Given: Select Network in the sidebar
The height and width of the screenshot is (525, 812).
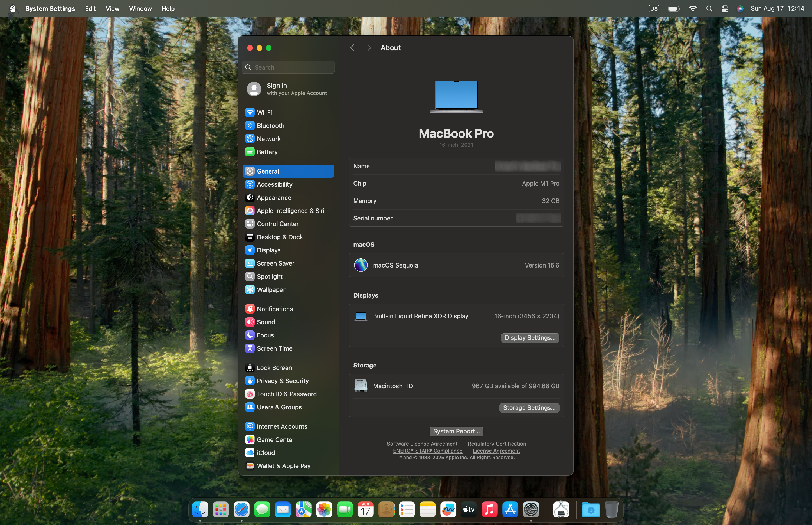Looking at the screenshot, I should (288, 139).
